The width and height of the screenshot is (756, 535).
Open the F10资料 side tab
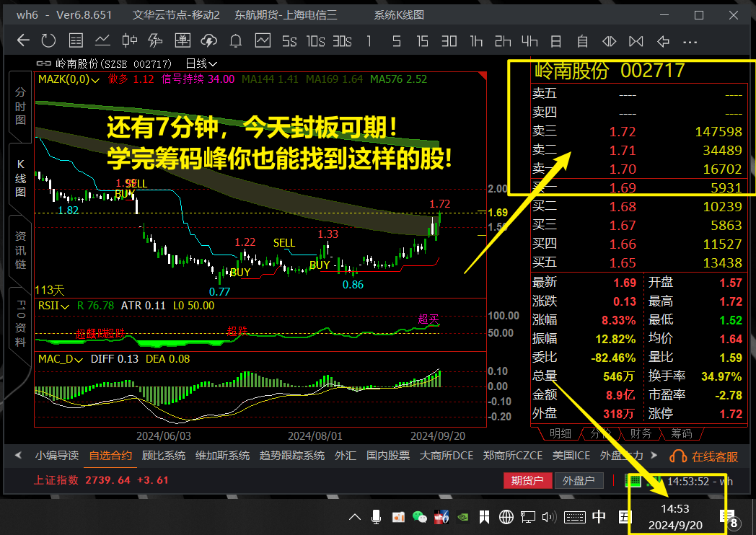click(20, 323)
